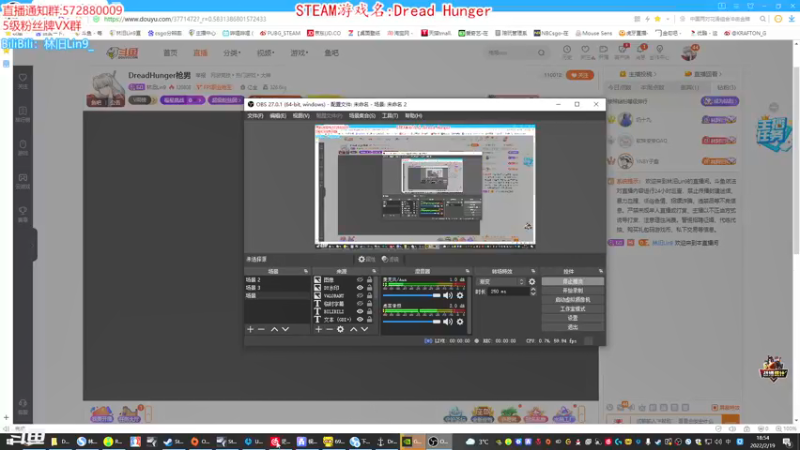The image size is (800, 450).
Task: Adjust the 桌面音频 volume slider
Action: click(412, 322)
